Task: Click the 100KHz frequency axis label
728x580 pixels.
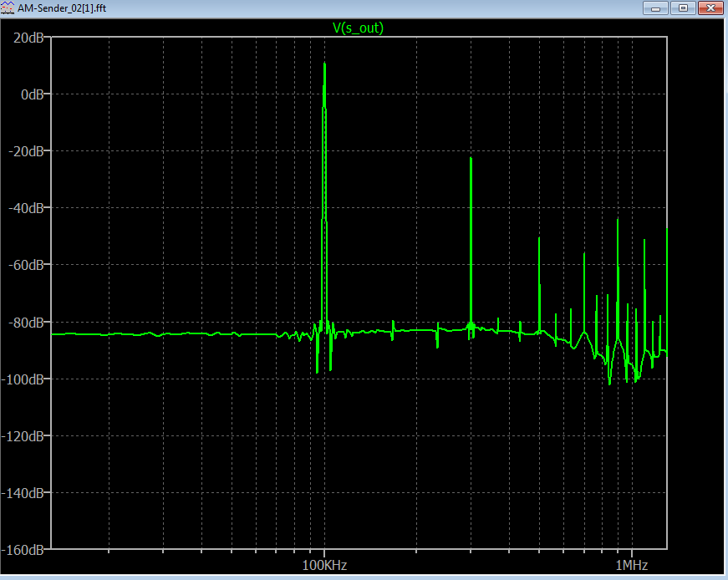Action: [x=323, y=565]
